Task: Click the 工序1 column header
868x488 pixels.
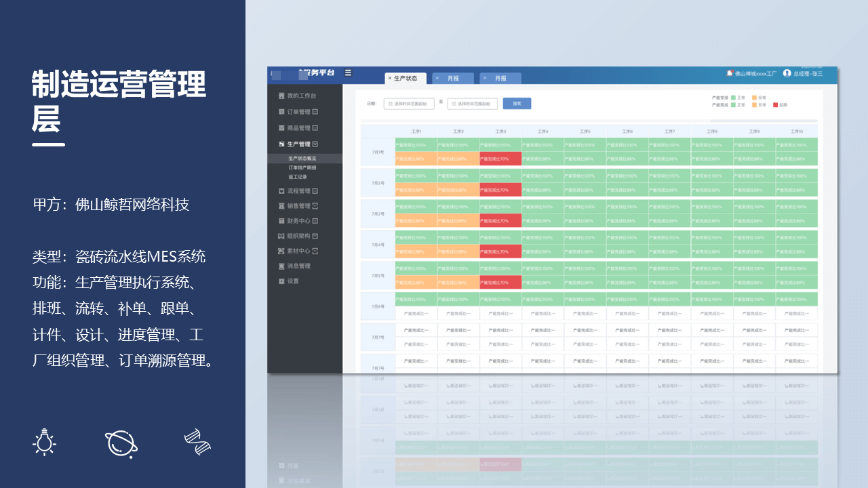Action: point(416,131)
